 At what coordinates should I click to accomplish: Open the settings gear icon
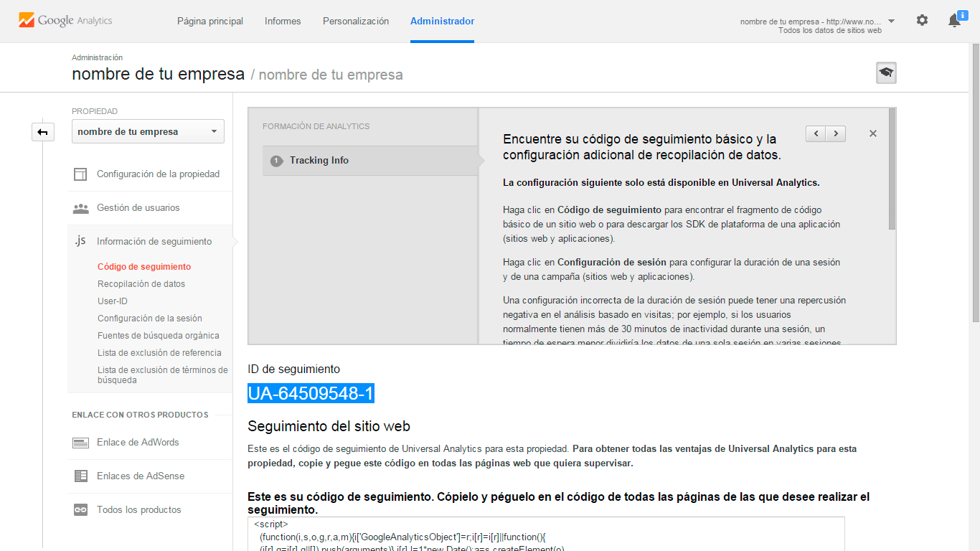[x=922, y=21]
